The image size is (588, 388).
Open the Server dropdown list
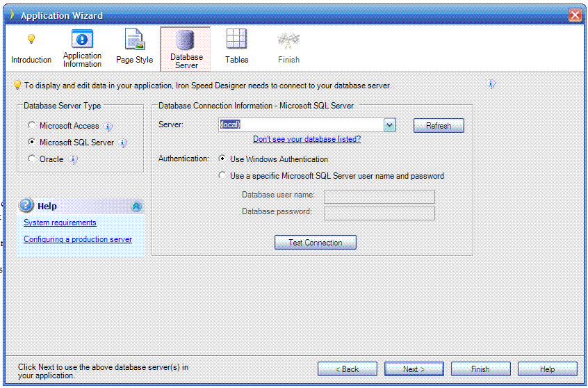[x=390, y=125]
